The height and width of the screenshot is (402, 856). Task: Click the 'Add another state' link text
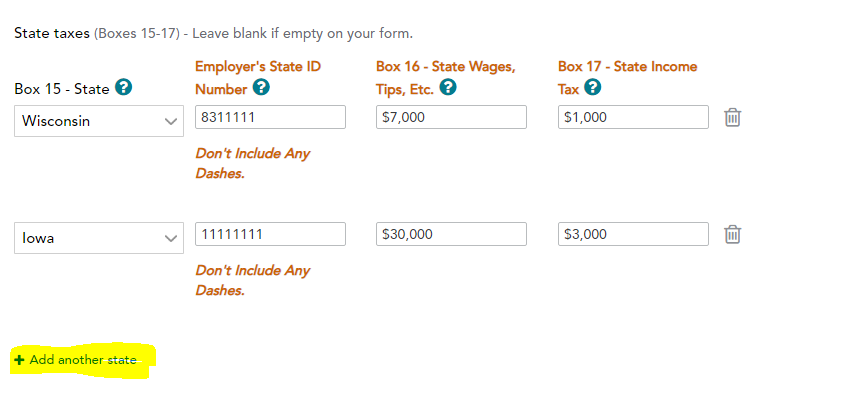pyautogui.click(x=83, y=360)
